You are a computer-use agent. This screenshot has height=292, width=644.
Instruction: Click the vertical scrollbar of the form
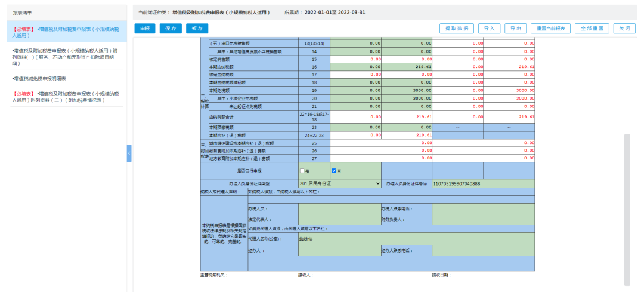pyautogui.click(x=627, y=210)
